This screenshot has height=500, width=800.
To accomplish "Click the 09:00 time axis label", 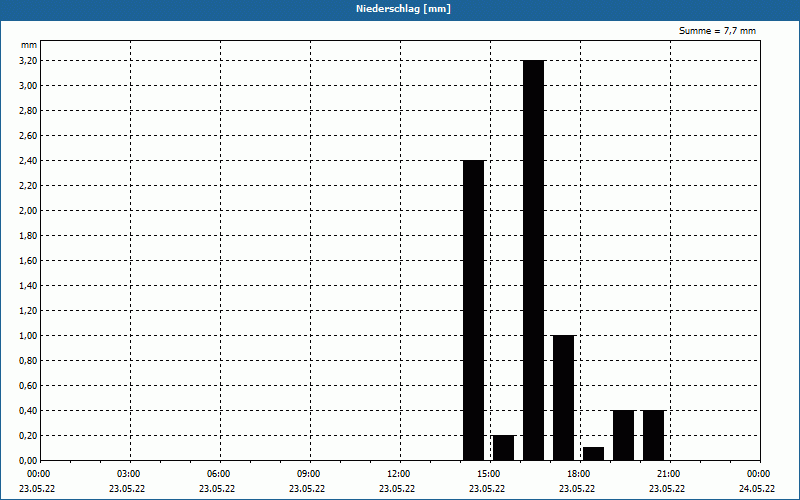I will tap(309, 474).
